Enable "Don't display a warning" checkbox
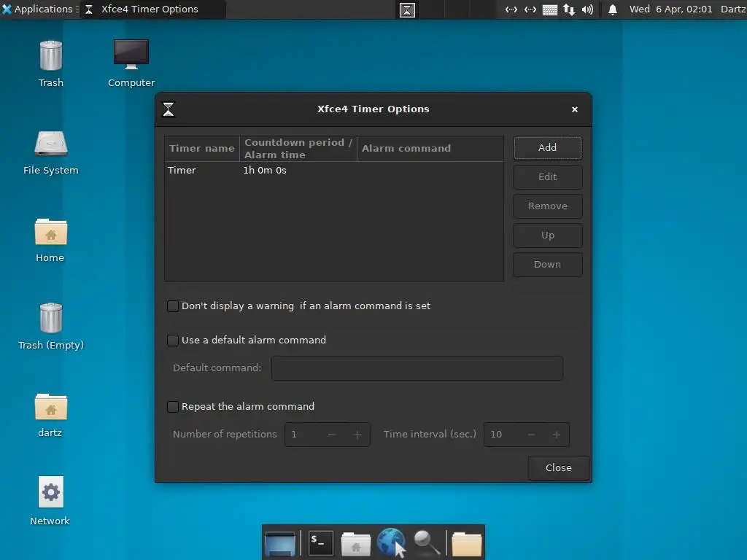747x560 pixels. pos(173,306)
